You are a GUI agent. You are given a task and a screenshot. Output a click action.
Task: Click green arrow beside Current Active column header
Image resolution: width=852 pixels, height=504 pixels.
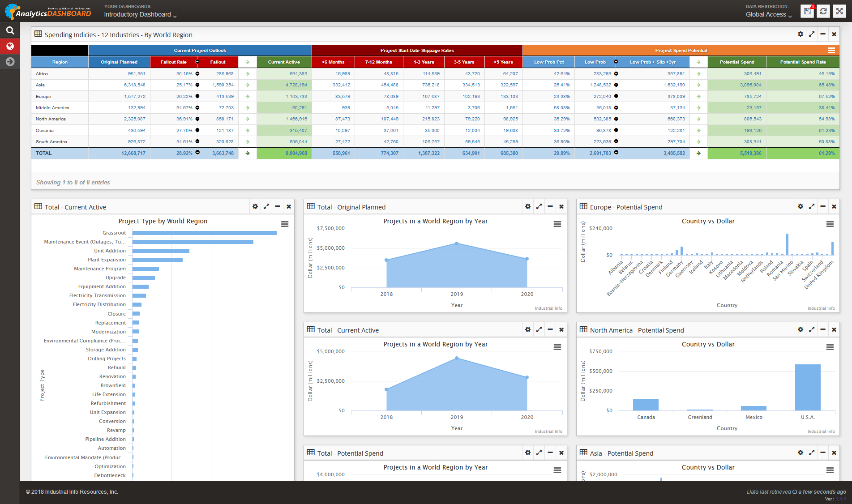tap(247, 62)
